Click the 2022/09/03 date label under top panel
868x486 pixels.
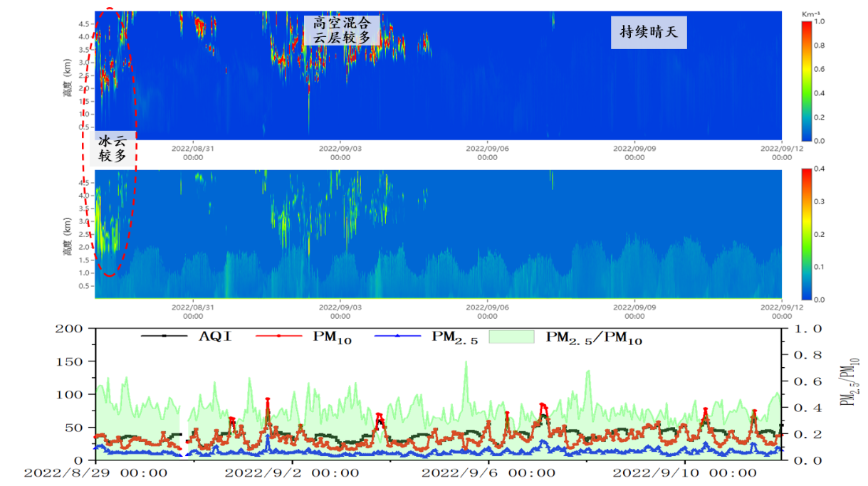pyautogui.click(x=340, y=152)
